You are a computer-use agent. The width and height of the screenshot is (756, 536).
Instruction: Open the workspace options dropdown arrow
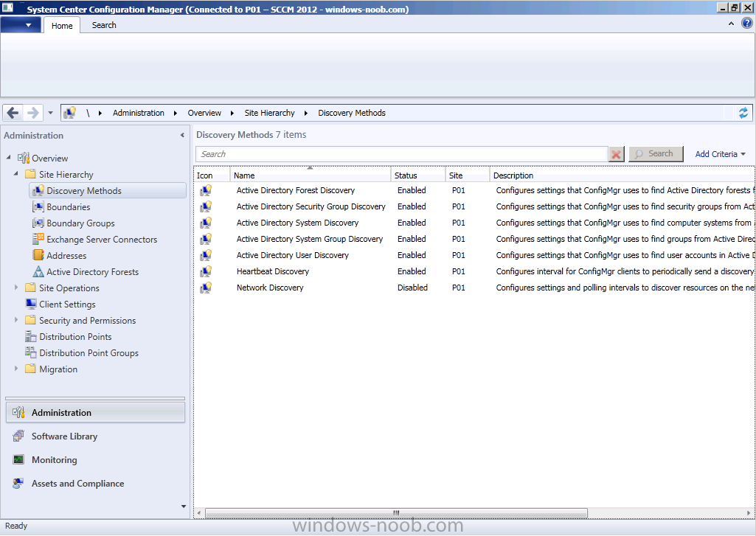tap(183, 506)
